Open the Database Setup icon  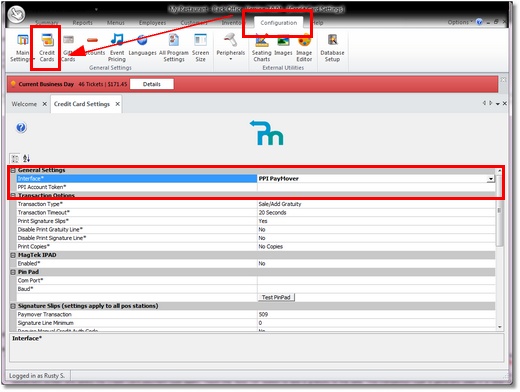(x=332, y=48)
